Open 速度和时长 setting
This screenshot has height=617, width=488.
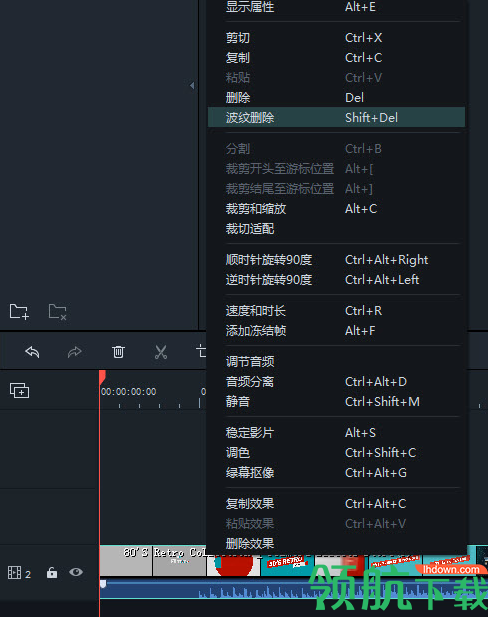[x=336, y=311]
